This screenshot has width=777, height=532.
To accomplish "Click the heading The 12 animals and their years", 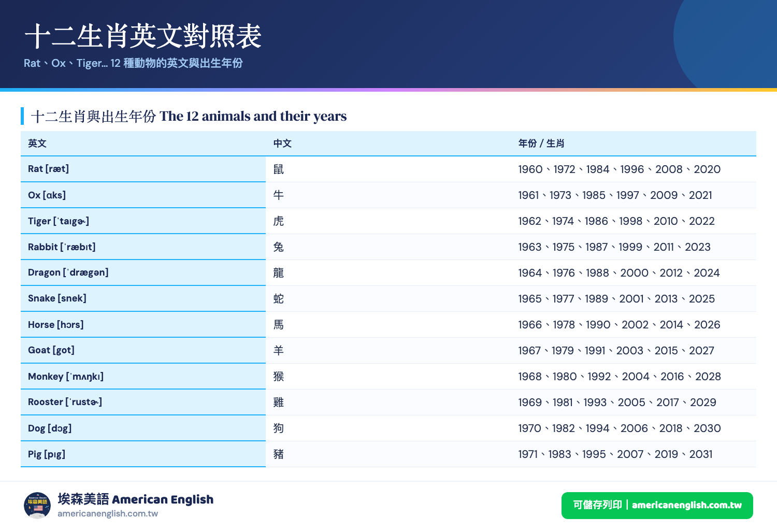I will 253,116.
